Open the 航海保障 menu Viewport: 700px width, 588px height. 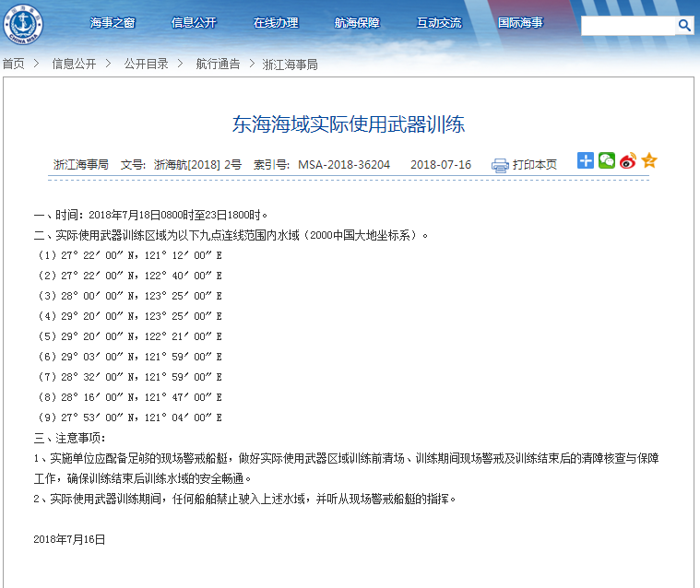click(x=357, y=23)
